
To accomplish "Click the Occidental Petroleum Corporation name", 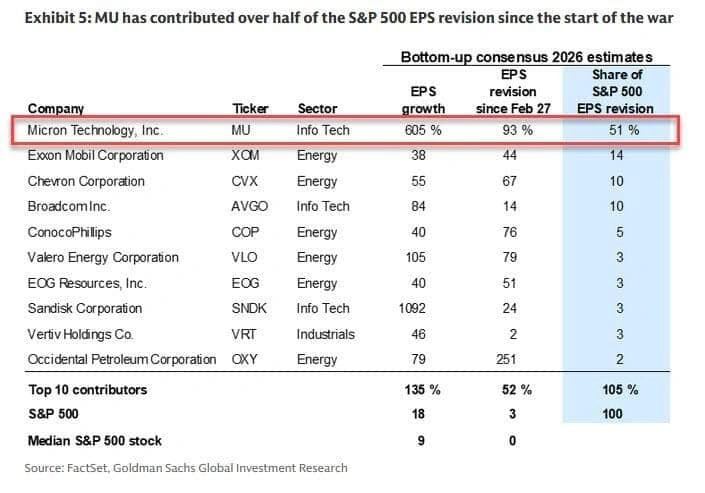I will tap(123, 359).
